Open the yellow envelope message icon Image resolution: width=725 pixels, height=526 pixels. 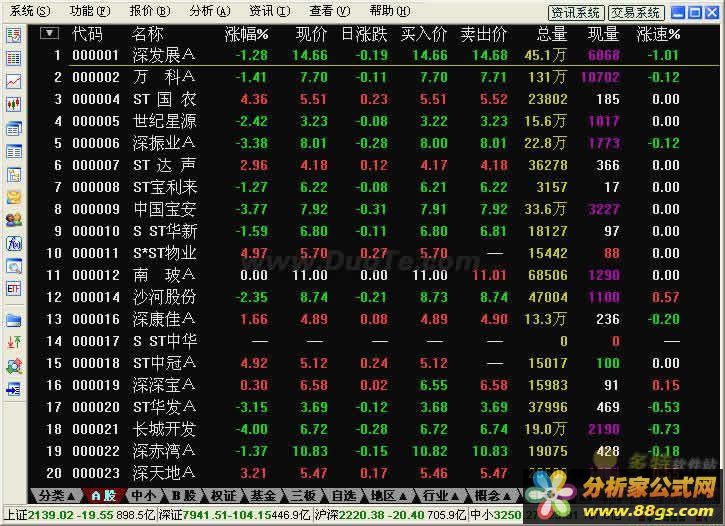(x=13, y=197)
